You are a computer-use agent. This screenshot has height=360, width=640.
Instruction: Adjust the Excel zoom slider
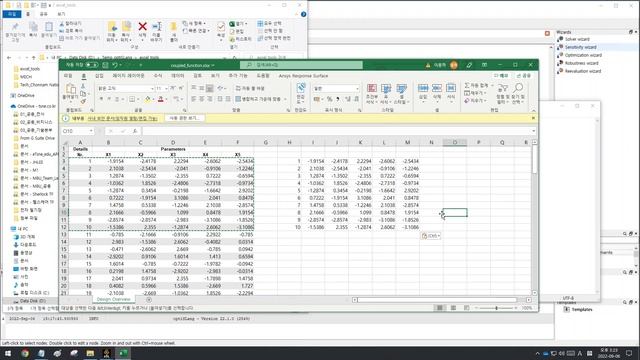[x=496, y=308]
